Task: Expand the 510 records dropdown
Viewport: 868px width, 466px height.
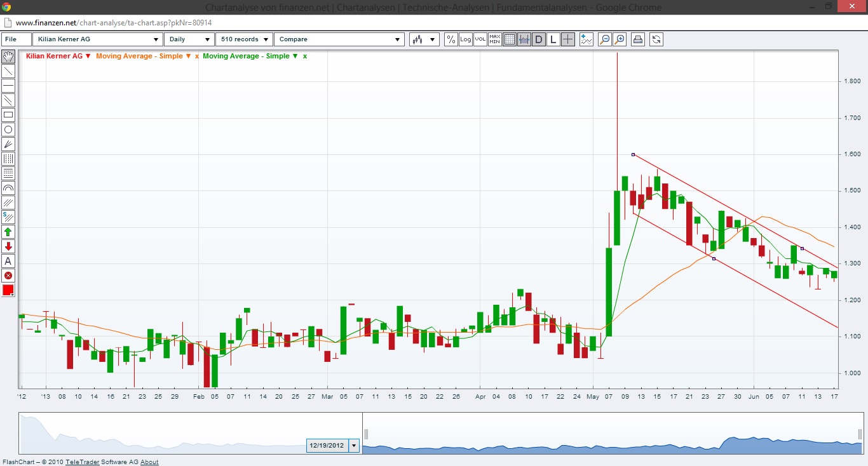Action: (x=244, y=39)
